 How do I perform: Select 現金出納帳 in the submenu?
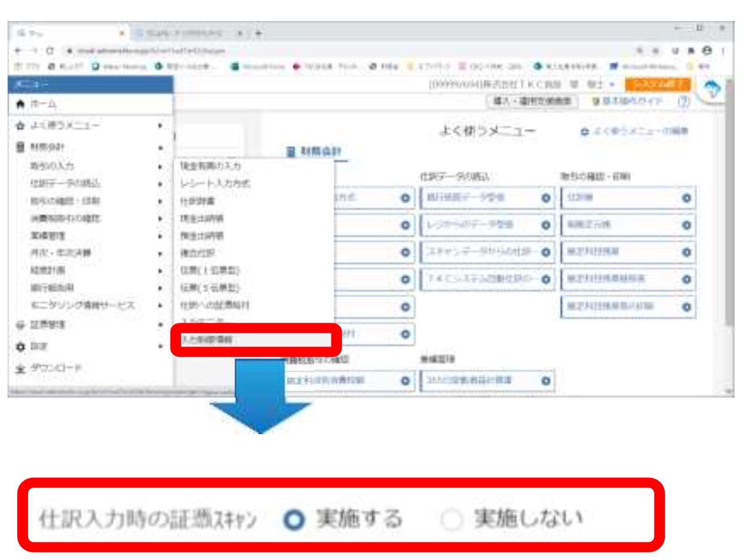tap(202, 218)
